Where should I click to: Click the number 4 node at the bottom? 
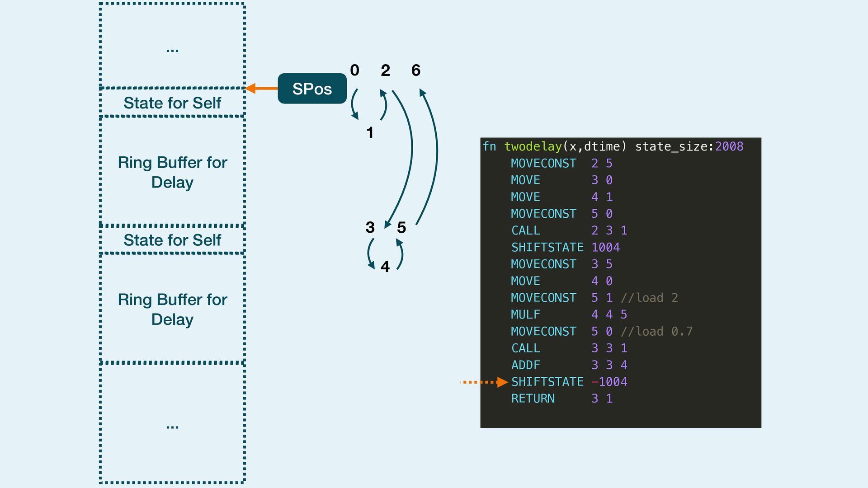(385, 267)
